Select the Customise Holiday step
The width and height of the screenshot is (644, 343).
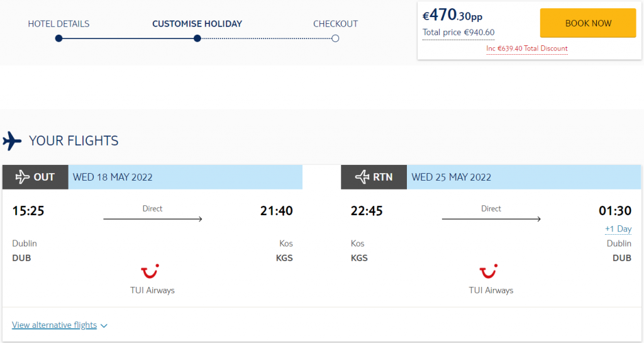click(197, 24)
